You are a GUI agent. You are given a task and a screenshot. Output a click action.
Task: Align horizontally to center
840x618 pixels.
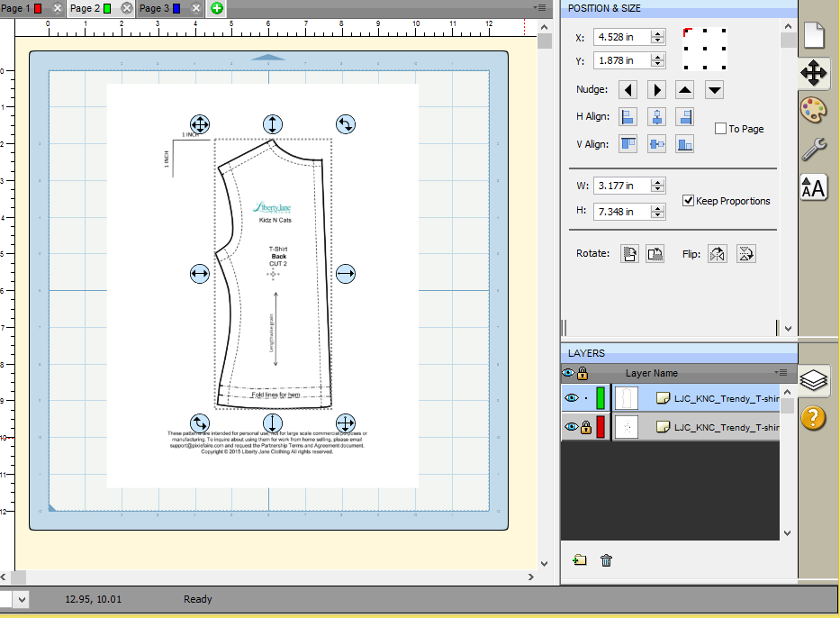657,117
